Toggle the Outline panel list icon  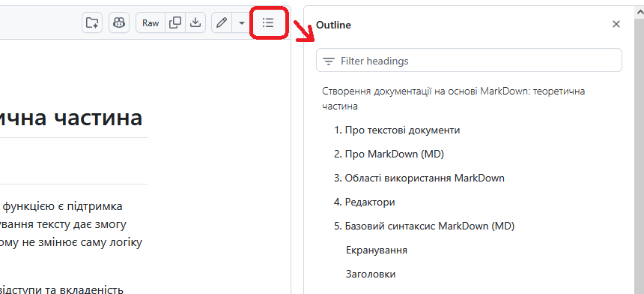[x=268, y=22]
